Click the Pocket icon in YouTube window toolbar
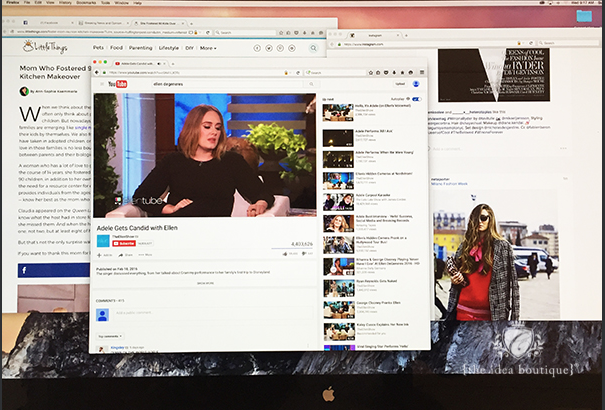The width and height of the screenshot is (605, 410). click(386, 73)
